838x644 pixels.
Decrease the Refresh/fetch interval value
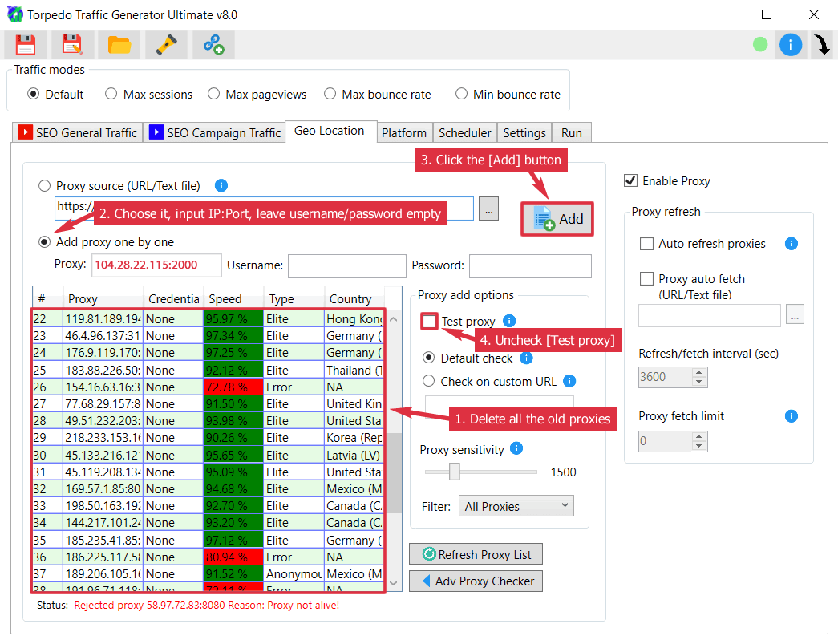pos(699,382)
